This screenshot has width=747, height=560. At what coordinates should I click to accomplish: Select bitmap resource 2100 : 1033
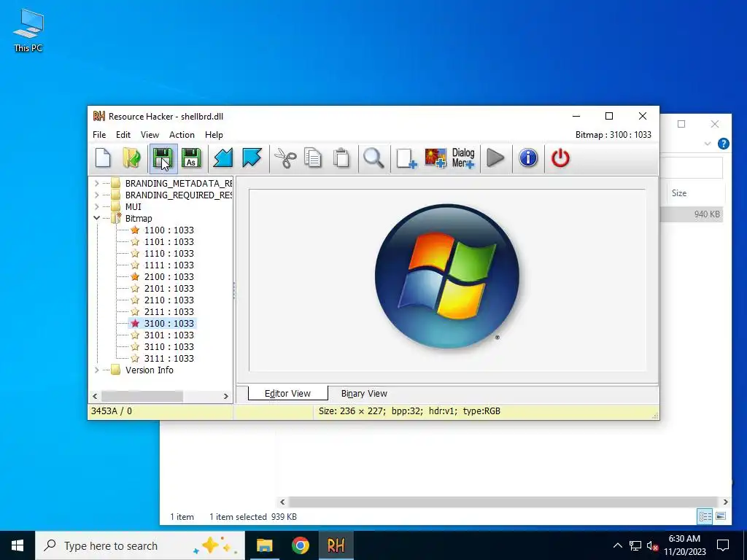[x=169, y=276]
